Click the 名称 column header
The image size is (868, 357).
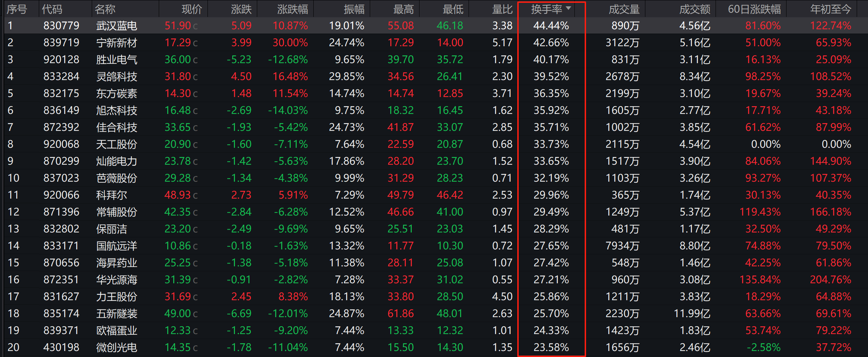point(105,9)
